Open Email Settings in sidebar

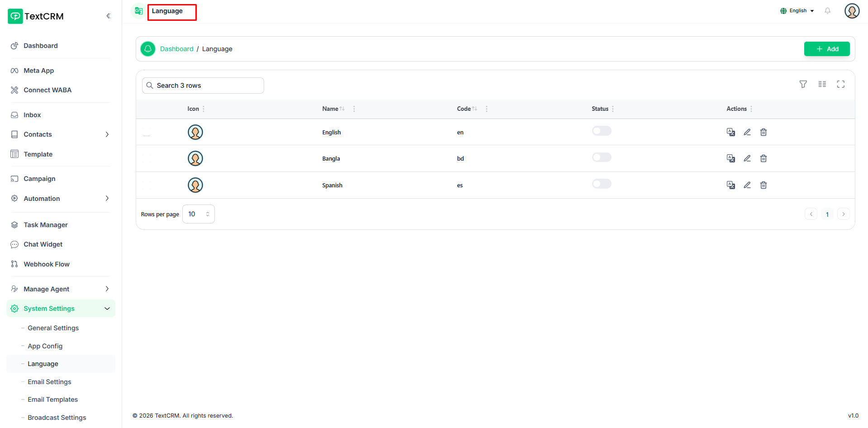pyautogui.click(x=49, y=382)
